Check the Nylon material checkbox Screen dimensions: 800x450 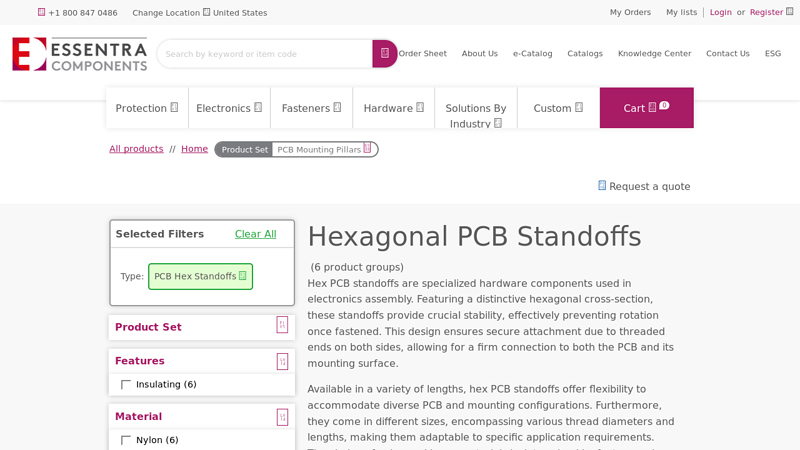click(126, 440)
